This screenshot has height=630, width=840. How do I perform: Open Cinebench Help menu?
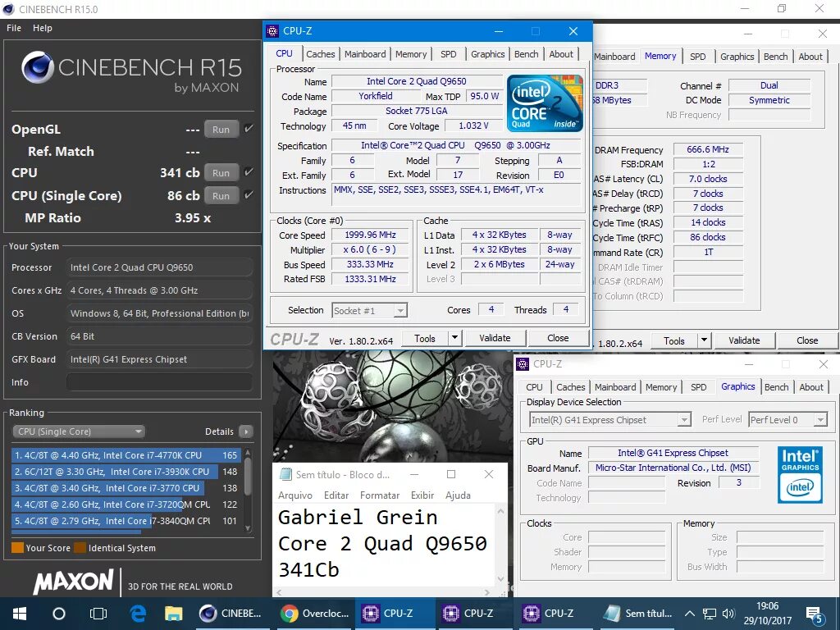pyautogui.click(x=43, y=28)
